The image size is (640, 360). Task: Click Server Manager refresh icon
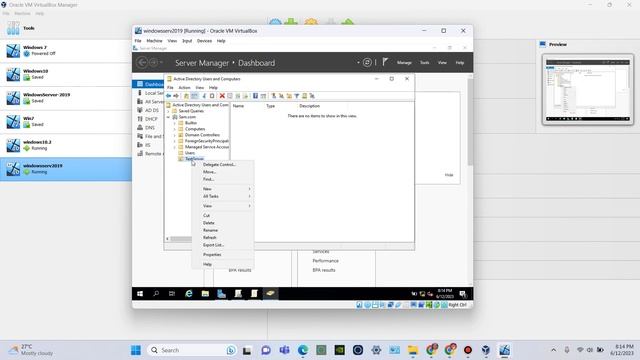pyautogui.click(x=367, y=62)
